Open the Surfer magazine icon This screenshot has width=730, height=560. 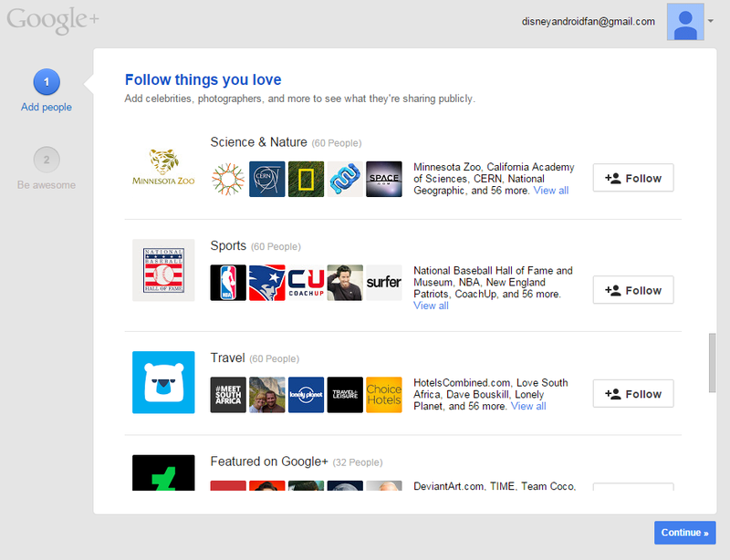point(384,283)
